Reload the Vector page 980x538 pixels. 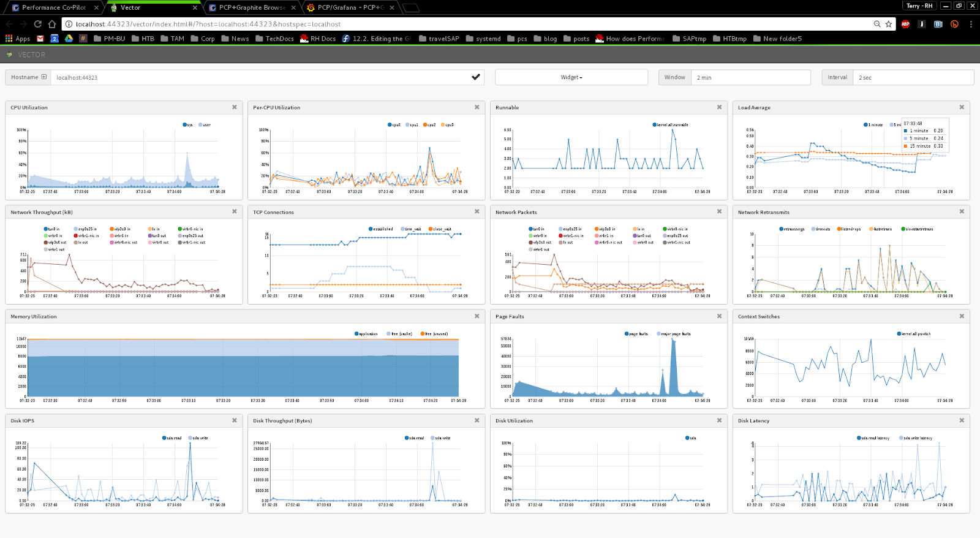[x=38, y=24]
